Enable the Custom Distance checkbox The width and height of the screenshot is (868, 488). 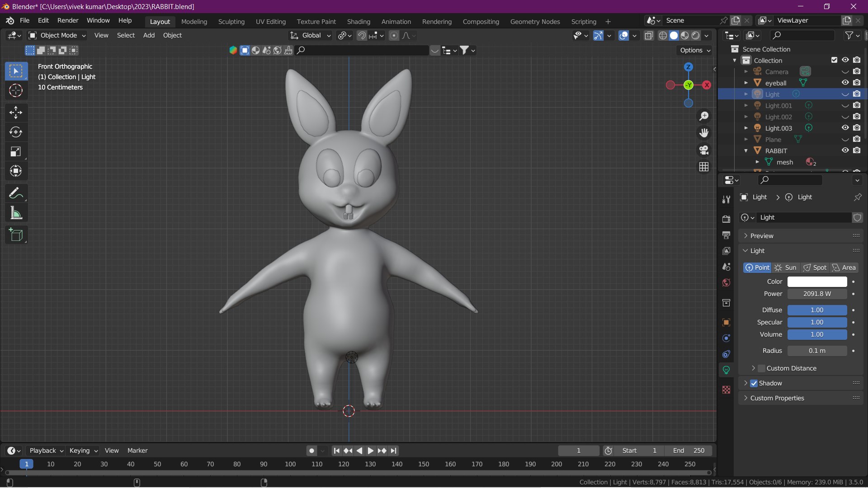pyautogui.click(x=761, y=368)
